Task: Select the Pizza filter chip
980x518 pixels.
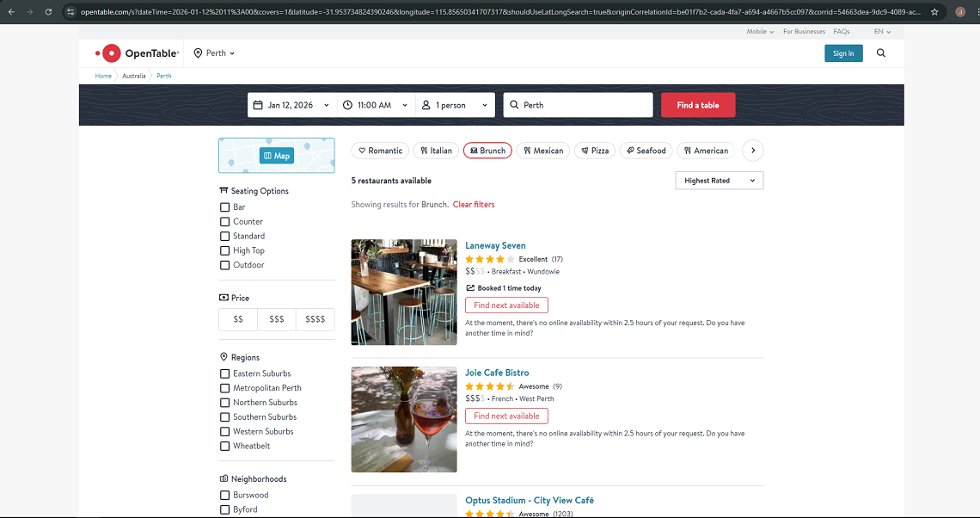Action: (x=594, y=151)
